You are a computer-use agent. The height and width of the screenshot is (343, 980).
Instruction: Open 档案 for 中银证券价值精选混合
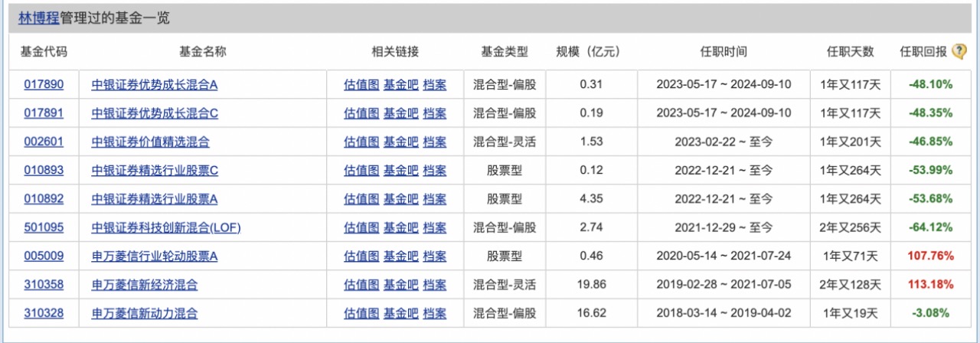click(434, 142)
